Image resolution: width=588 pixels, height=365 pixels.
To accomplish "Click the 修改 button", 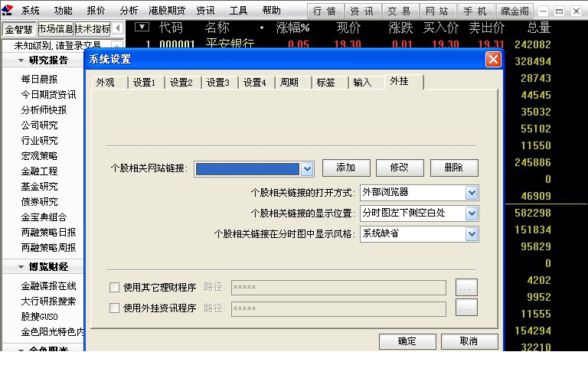I will (x=400, y=168).
